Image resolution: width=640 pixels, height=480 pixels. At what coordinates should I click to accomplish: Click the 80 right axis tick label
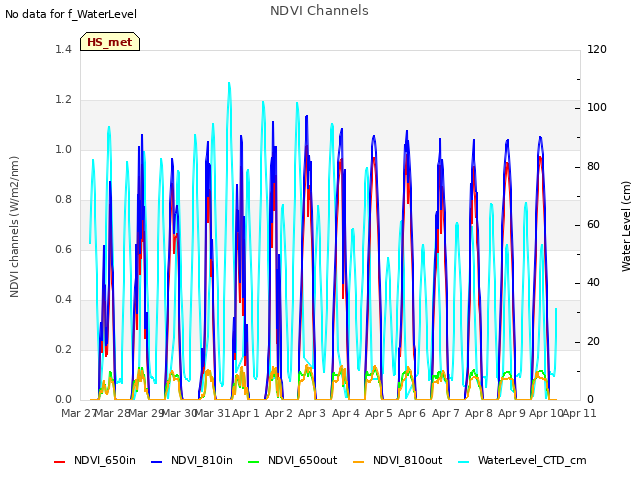pyautogui.click(x=593, y=167)
